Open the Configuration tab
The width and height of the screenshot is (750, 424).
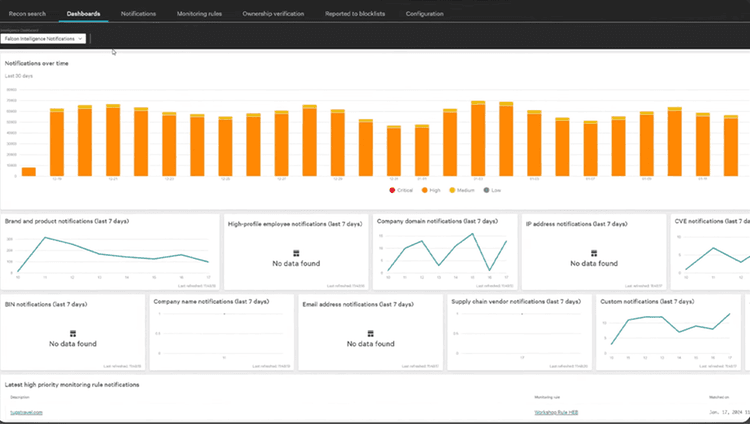tap(424, 14)
